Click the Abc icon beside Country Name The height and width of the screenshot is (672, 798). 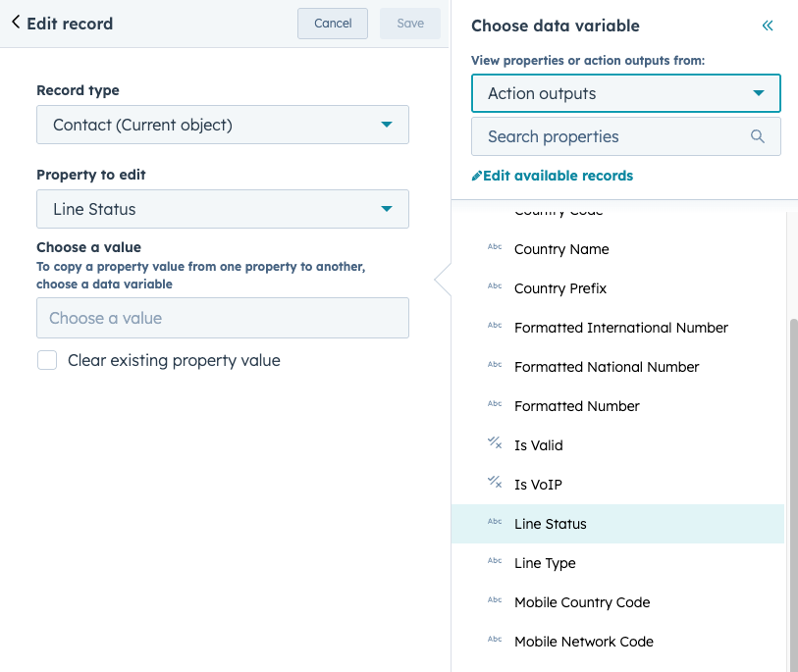pyautogui.click(x=495, y=248)
